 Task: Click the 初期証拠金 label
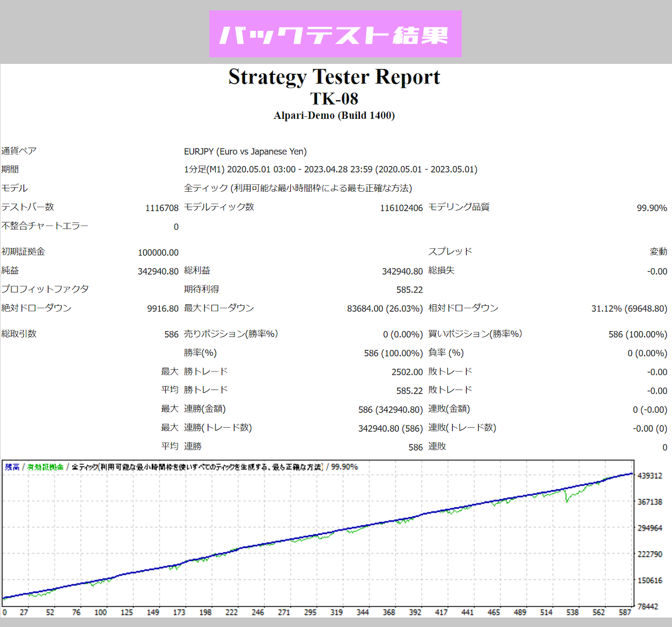pyautogui.click(x=23, y=252)
